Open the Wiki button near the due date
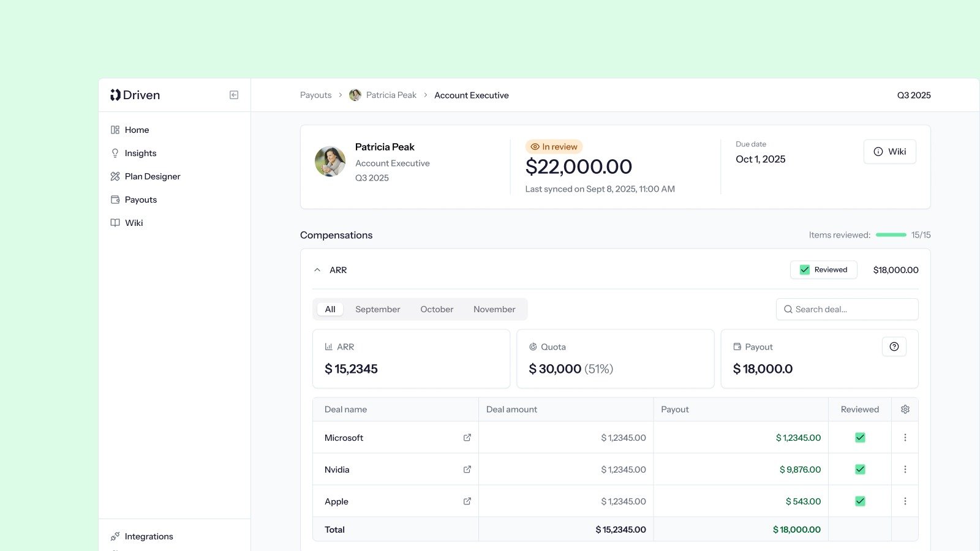Viewport: 980px width, 551px height. [x=889, y=151]
